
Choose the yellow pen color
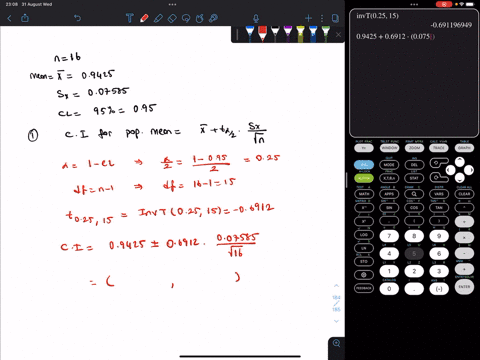tap(300, 34)
